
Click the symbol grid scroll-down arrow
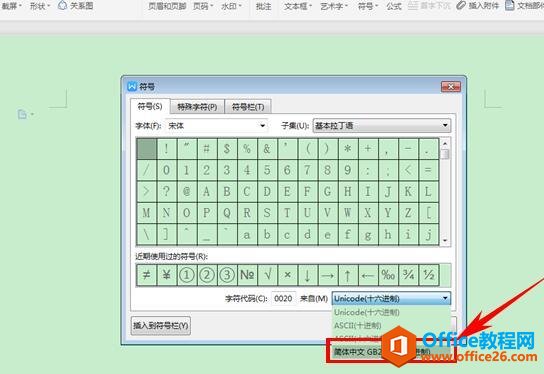[445, 240]
